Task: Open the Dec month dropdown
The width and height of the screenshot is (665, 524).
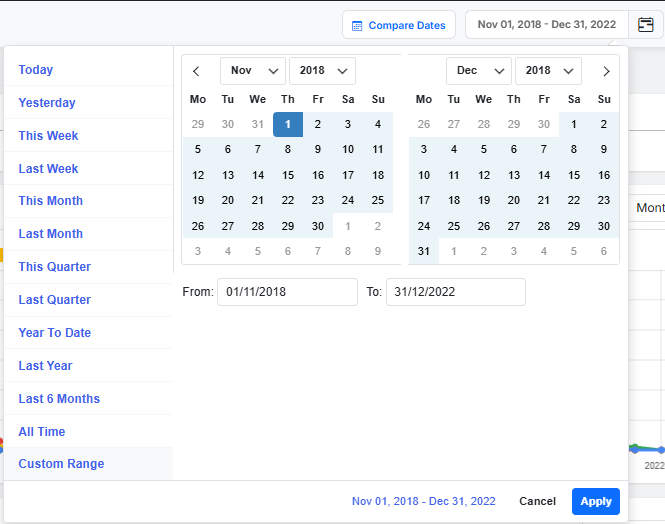Action: [478, 71]
